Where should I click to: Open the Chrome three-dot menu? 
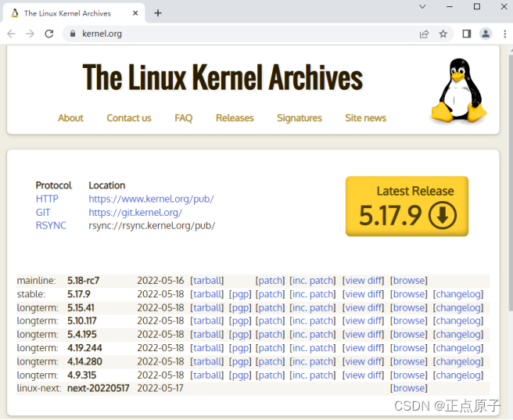(505, 34)
